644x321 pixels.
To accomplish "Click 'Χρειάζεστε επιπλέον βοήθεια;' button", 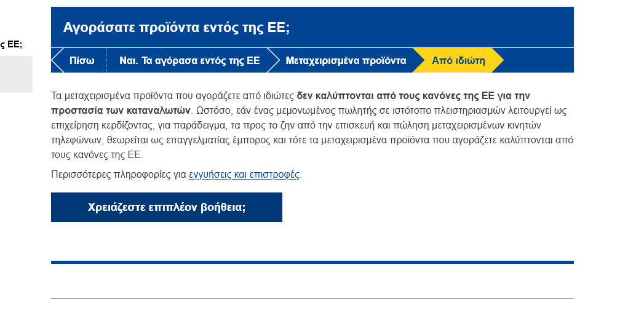I will (166, 207).
